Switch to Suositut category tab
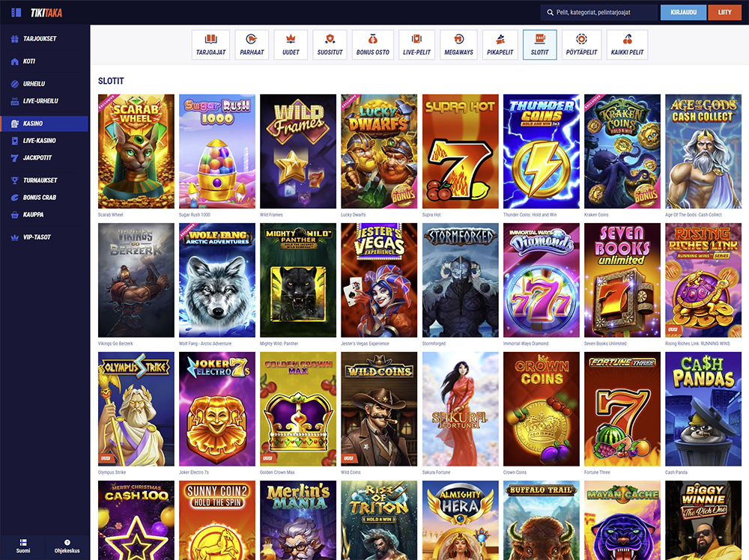The width and height of the screenshot is (749, 560). (x=330, y=45)
